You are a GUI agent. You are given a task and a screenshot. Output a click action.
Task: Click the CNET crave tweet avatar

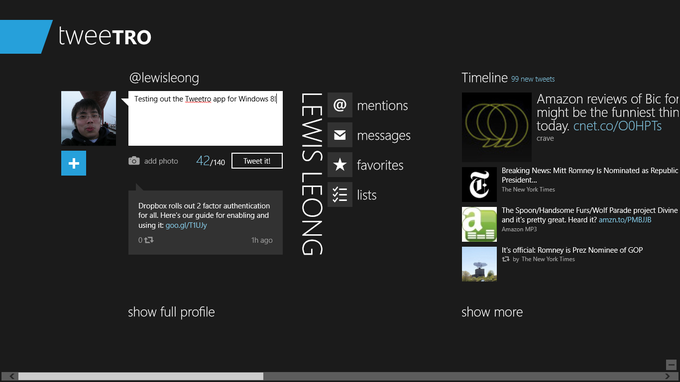[497, 127]
